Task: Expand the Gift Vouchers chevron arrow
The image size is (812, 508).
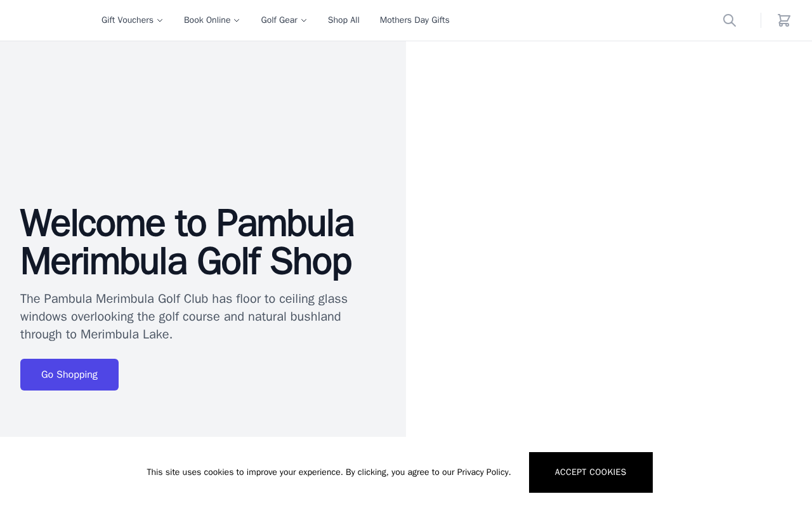Action: (x=160, y=20)
